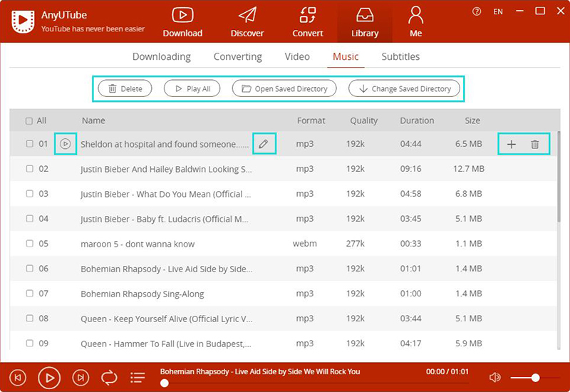
Task: Select maroon 5 dont wanna know
Action: pos(138,244)
